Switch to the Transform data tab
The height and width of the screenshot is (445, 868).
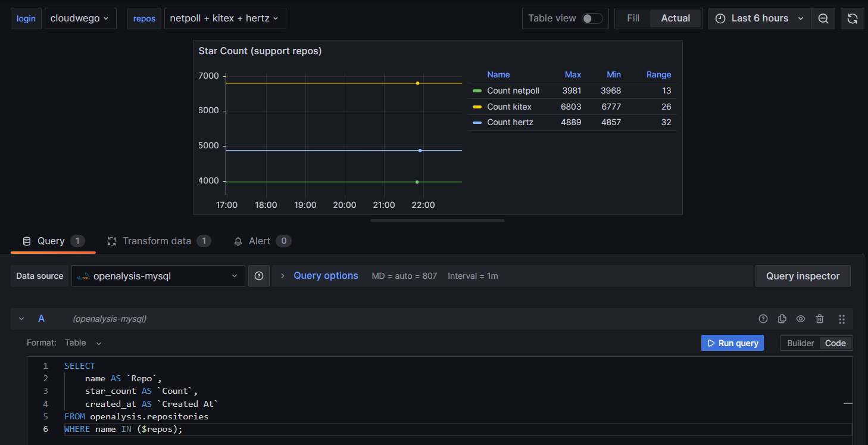pyautogui.click(x=159, y=241)
